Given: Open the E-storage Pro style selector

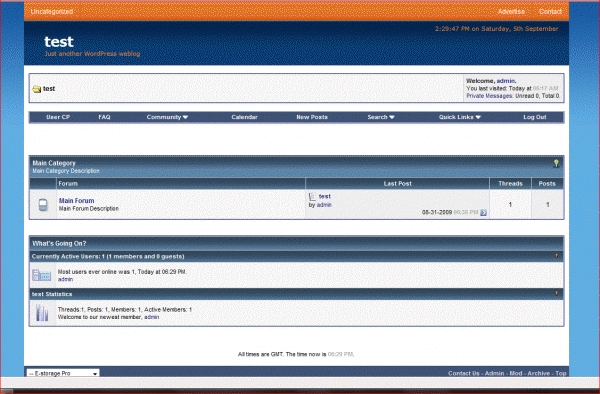Looking at the screenshot, I should coord(63,373).
